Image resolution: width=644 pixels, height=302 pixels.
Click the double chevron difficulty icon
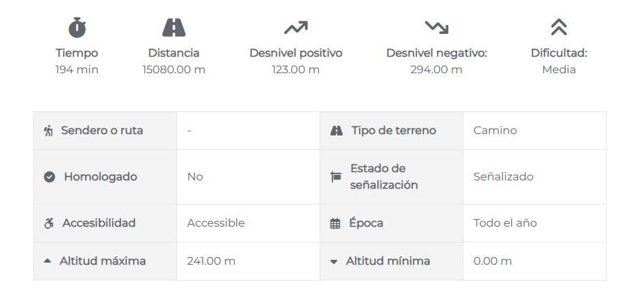pyautogui.click(x=559, y=28)
